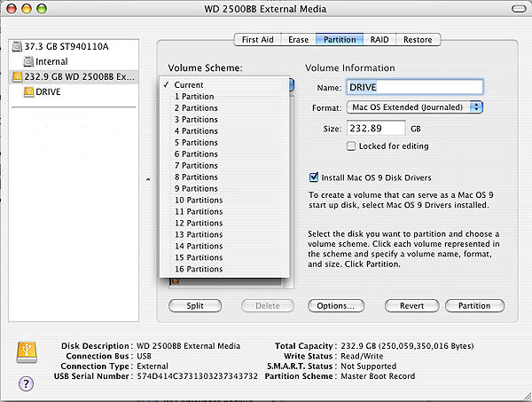Choose 1 Partition scheme
Image resolution: width=532 pixels, height=402 pixels.
(x=224, y=97)
